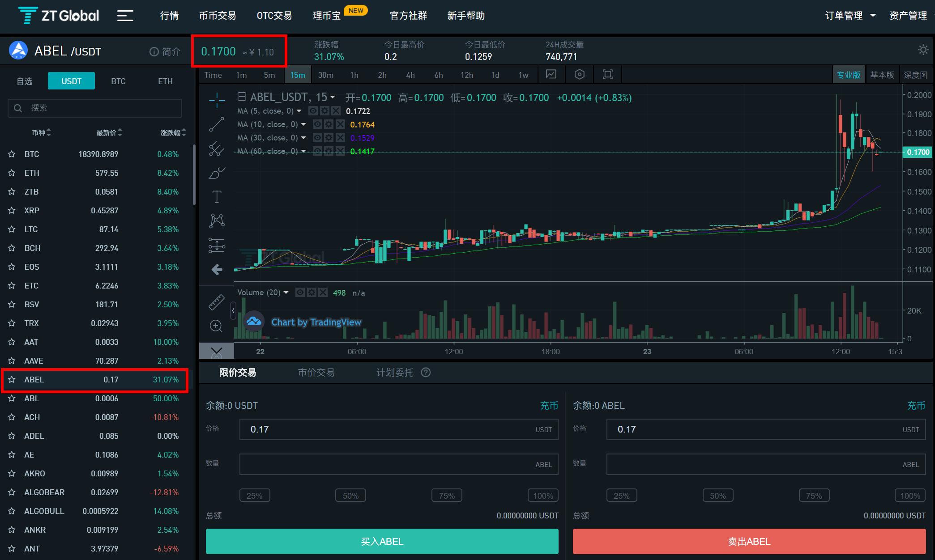
Task: Hide the MA 60 indicator eye icon
Action: pos(317,151)
